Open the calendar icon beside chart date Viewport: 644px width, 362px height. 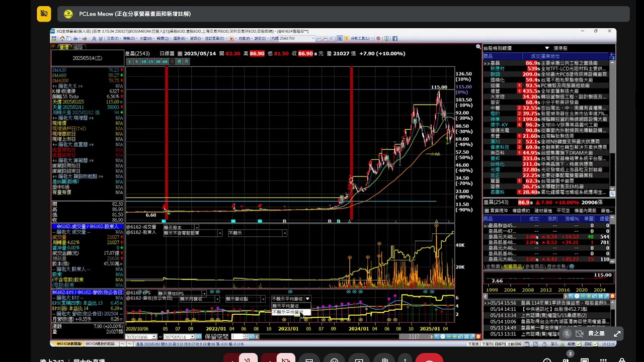coord(181,53)
